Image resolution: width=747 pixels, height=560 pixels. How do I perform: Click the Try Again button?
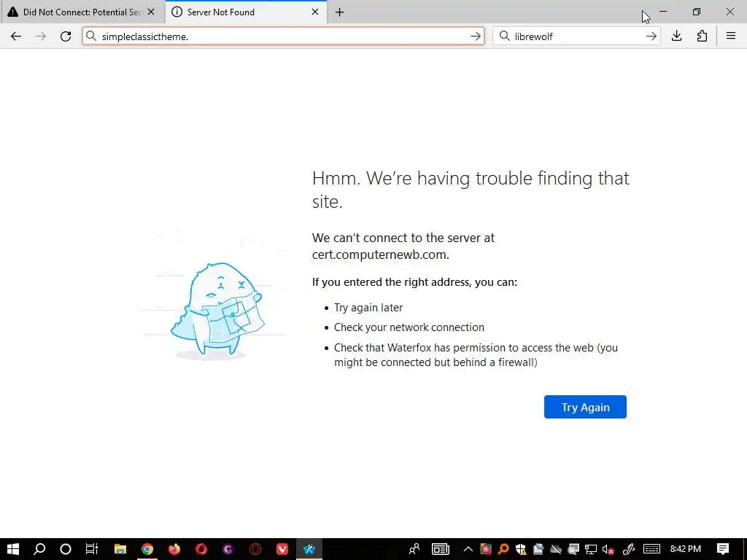click(585, 407)
